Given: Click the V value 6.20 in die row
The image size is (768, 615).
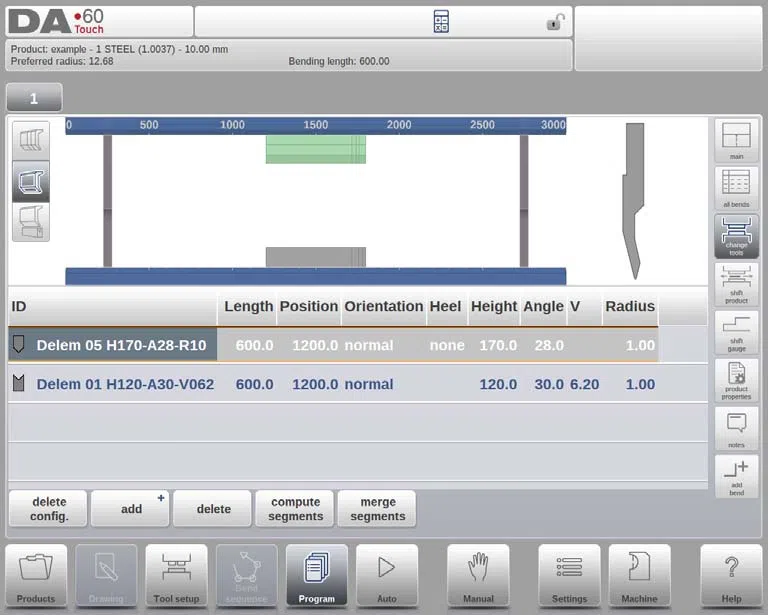Looking at the screenshot, I should (584, 384).
